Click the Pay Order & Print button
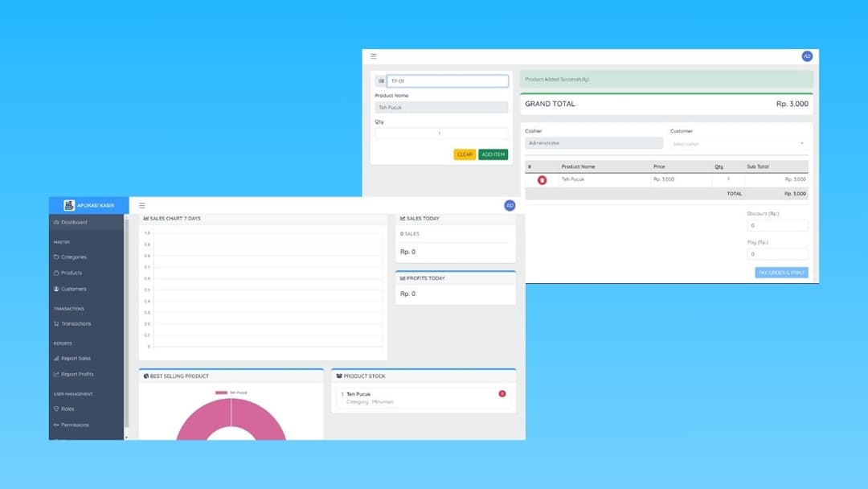Viewport: 868px width, 489px height. coord(781,273)
